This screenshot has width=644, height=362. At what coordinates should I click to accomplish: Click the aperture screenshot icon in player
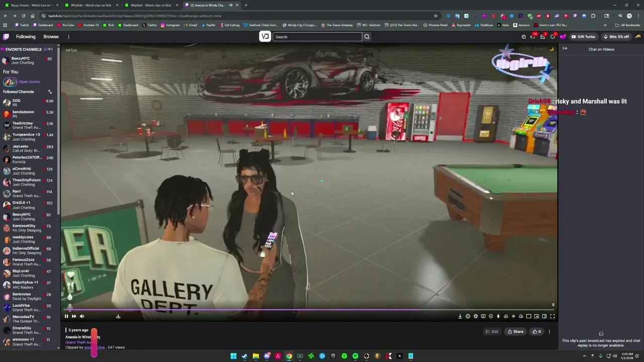[475, 316]
